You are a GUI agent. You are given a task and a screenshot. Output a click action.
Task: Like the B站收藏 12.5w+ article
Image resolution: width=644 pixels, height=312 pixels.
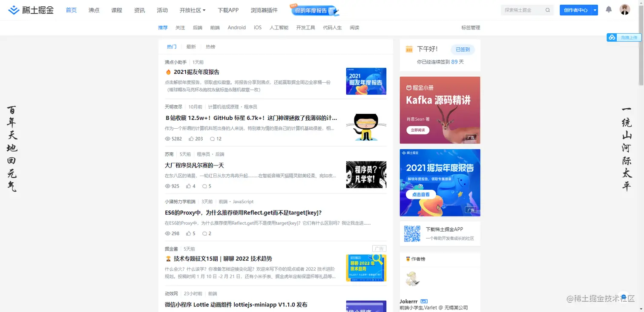[191, 139]
